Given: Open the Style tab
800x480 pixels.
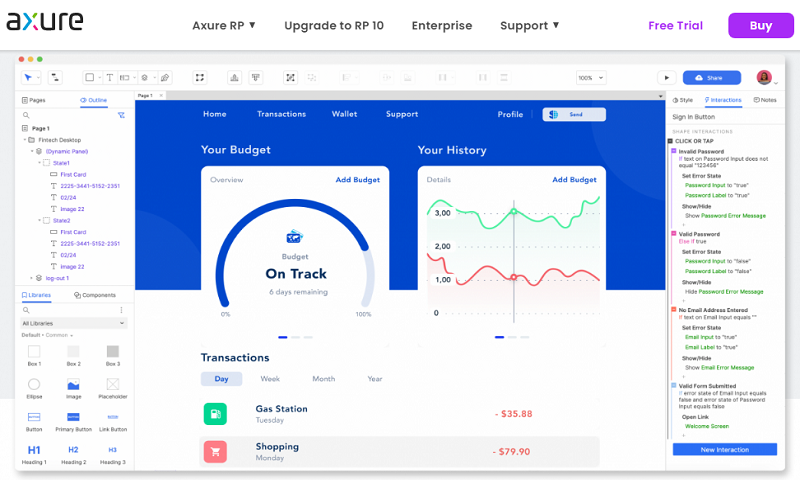Looking at the screenshot, I should (x=683, y=100).
